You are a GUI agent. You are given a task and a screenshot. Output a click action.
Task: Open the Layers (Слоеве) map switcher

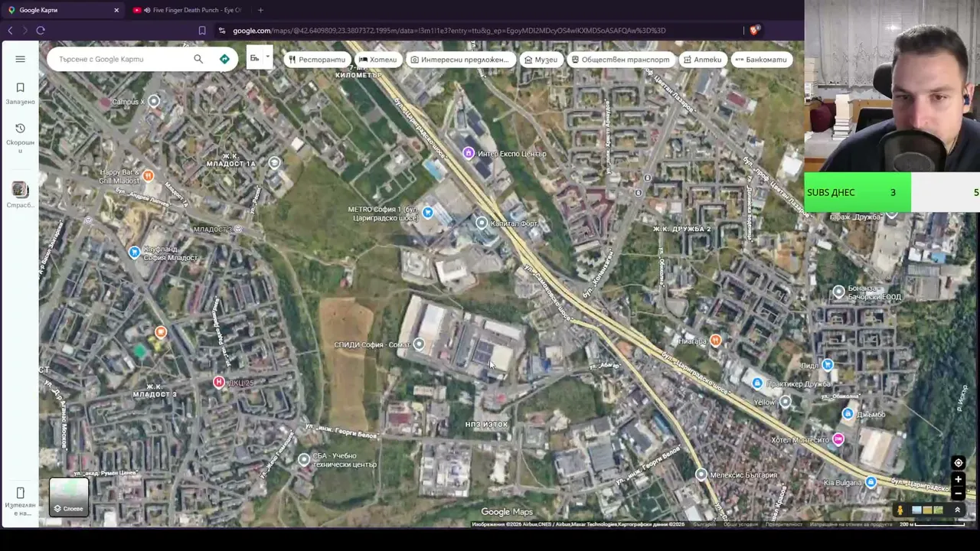[x=69, y=497]
